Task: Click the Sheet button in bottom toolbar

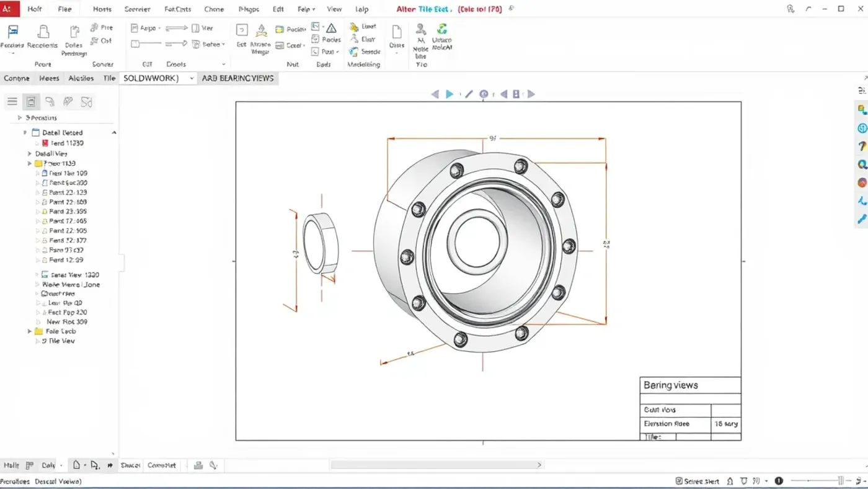Action: 130,465
